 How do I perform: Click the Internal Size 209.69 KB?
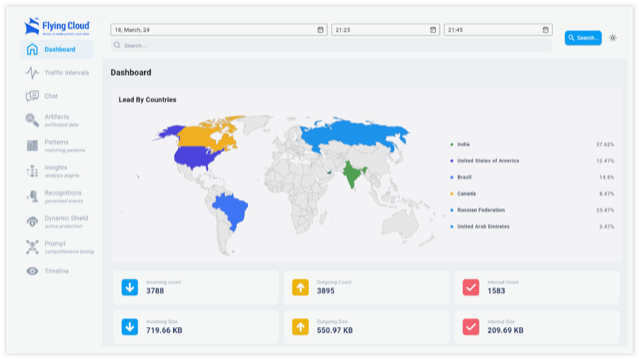point(505,331)
